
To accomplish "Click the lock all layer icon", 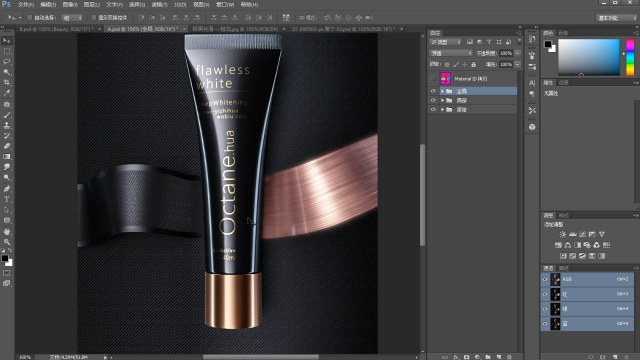I will pyautogui.click(x=473, y=64).
